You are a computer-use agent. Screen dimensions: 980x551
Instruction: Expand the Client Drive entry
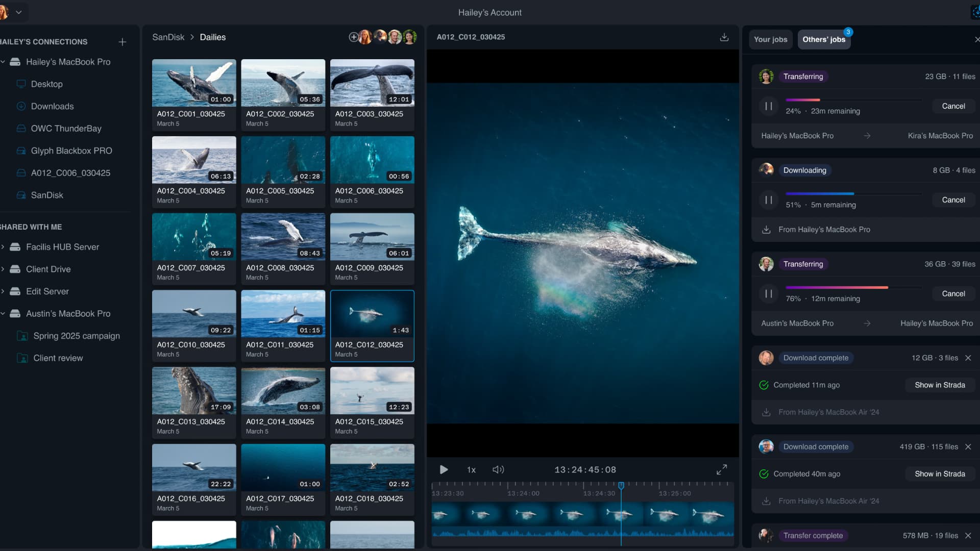click(x=3, y=269)
